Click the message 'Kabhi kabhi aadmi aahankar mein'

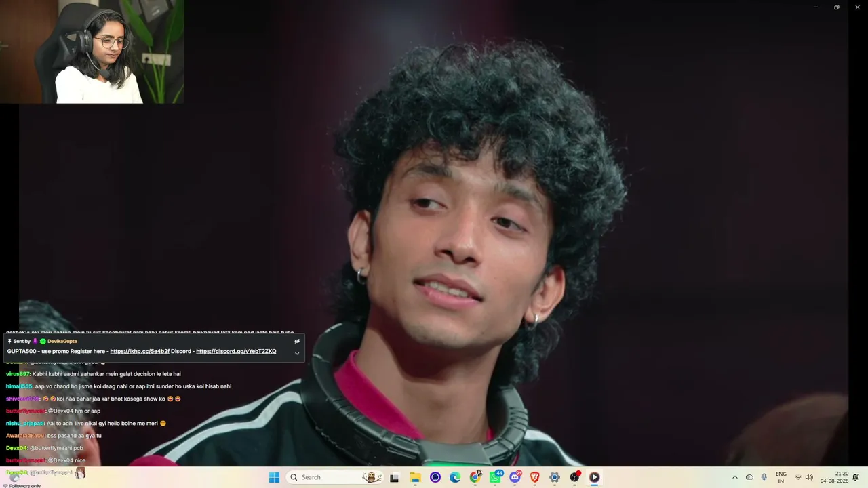coord(106,374)
